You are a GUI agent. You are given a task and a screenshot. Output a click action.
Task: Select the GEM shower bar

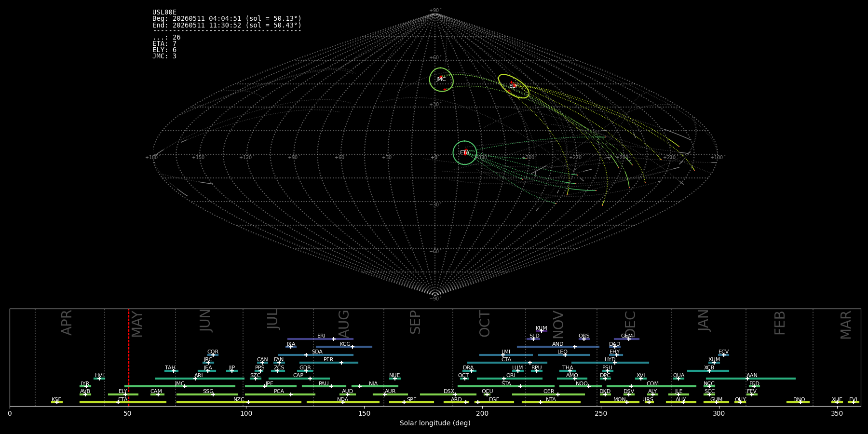pyautogui.click(x=626, y=339)
